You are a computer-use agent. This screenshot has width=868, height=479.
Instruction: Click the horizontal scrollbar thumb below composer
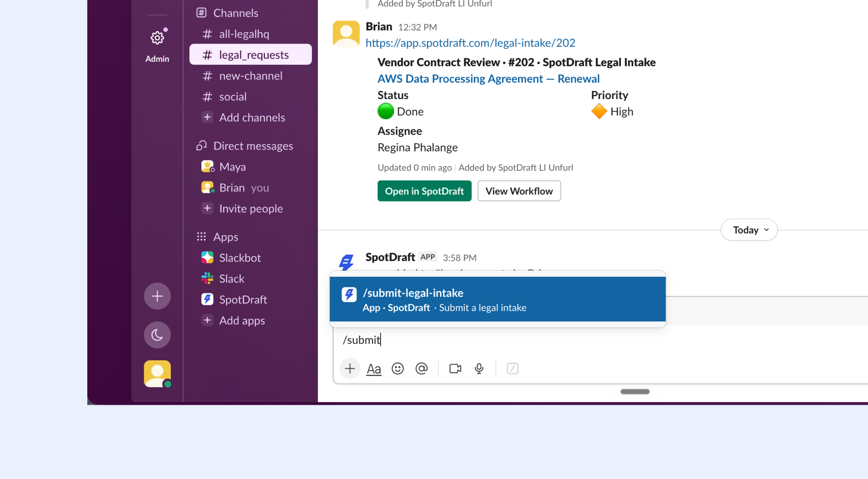coord(635,392)
